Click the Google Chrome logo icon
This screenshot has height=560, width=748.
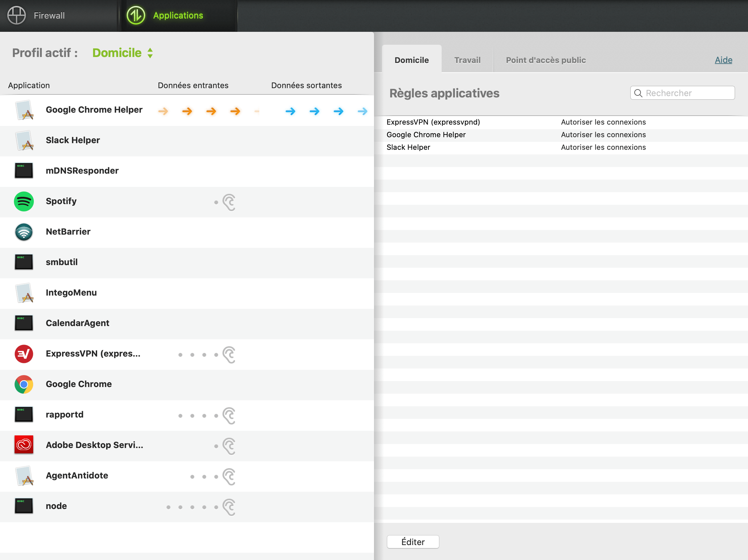(x=24, y=384)
